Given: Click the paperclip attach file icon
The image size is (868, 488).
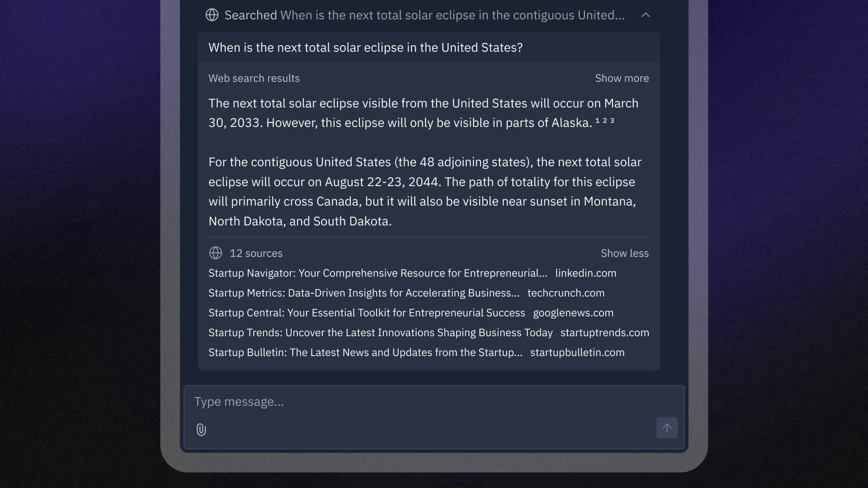Looking at the screenshot, I should click(x=201, y=430).
